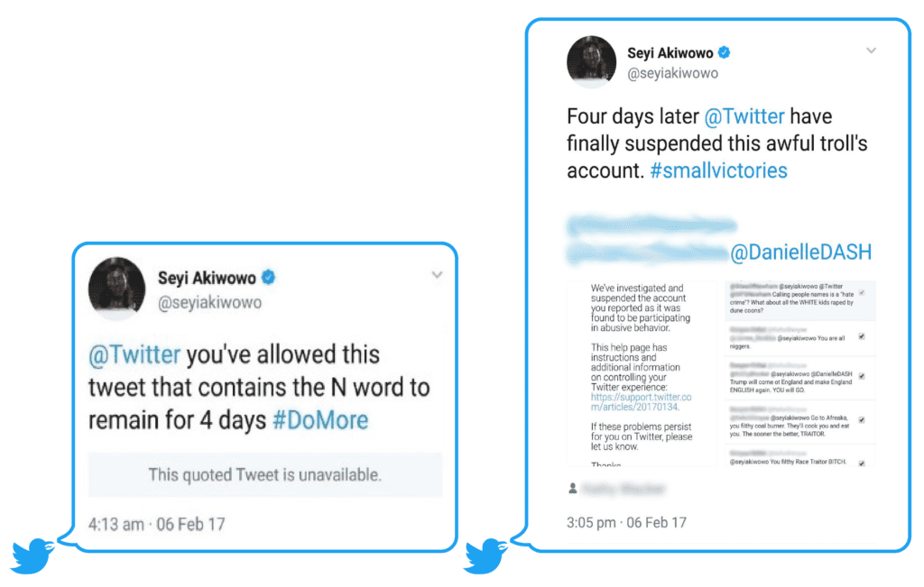Untick the checkbox beside the "Trump will come" reply
The width and height of the screenshot is (924, 587).
[862, 375]
